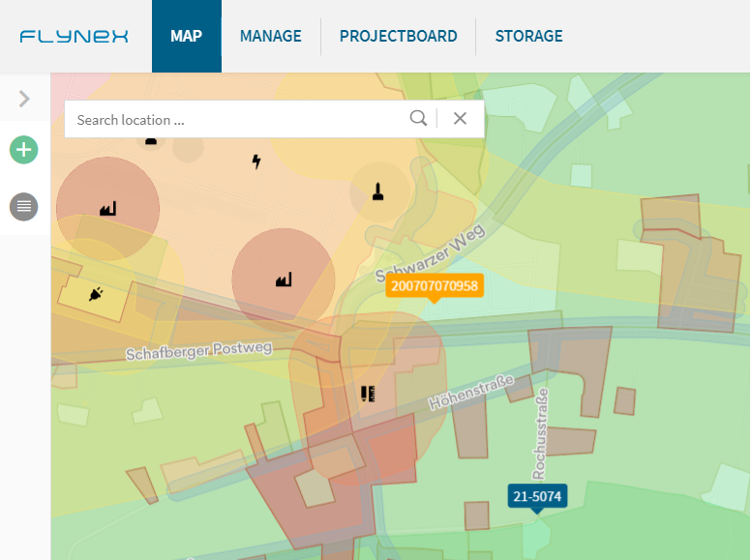750x560 pixels.
Task: Click the magnifier search icon
Action: (418, 118)
